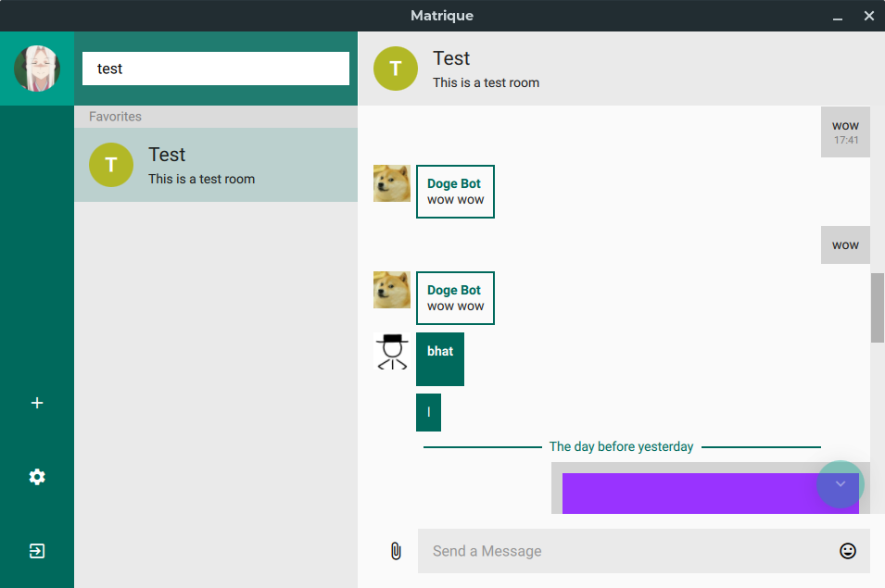Click the user profile avatar

tap(37, 69)
